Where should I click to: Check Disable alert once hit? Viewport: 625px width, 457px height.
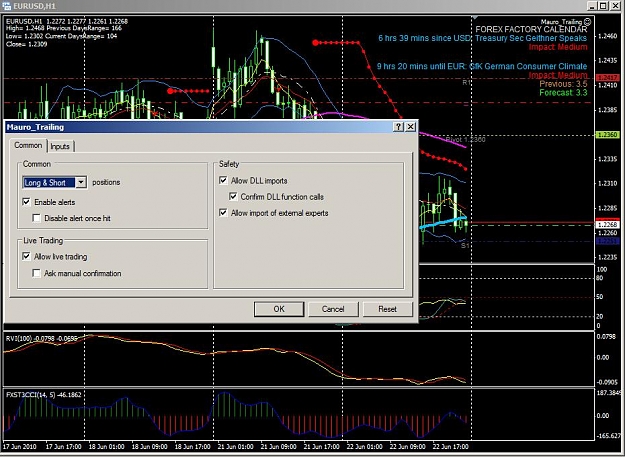[x=37, y=218]
